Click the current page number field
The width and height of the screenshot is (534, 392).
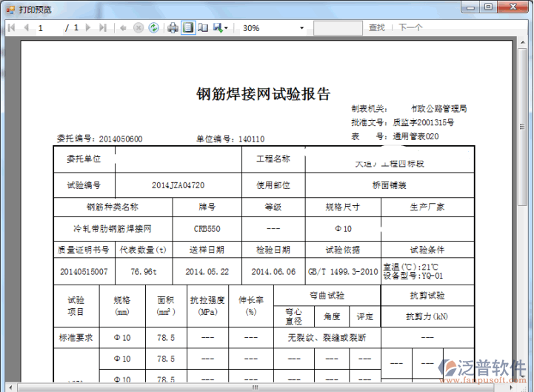coord(48,27)
